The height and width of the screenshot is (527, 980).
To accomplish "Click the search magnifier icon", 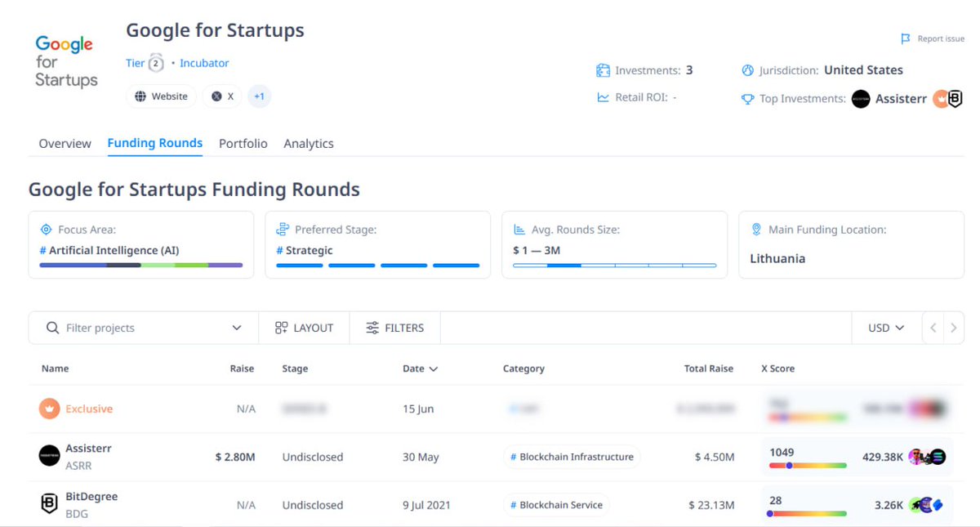I will tap(52, 328).
